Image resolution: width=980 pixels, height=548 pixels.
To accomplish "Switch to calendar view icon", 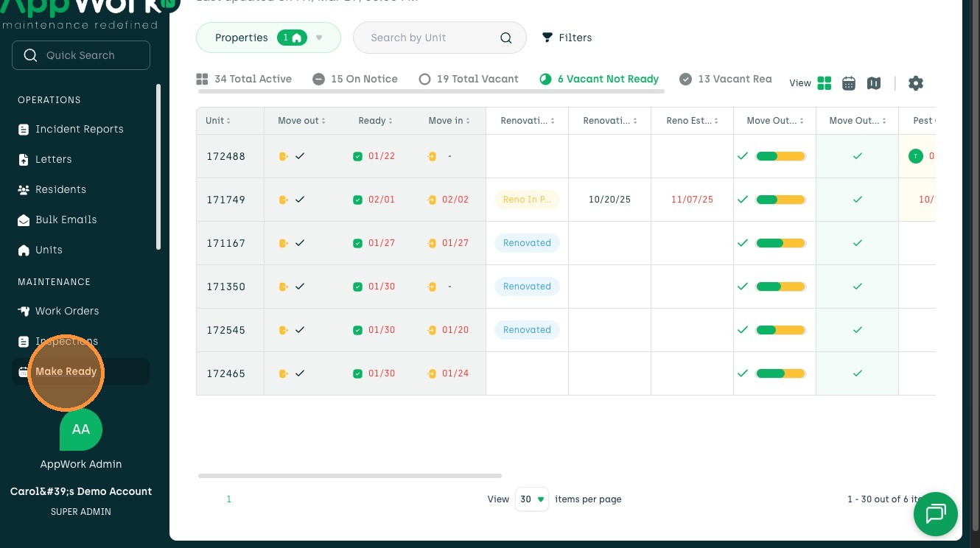I will [849, 83].
